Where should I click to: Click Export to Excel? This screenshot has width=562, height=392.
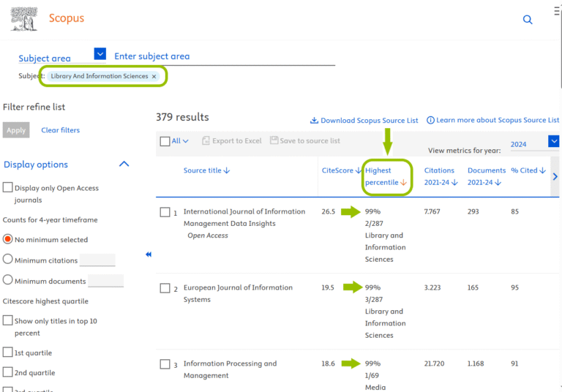[x=231, y=140]
